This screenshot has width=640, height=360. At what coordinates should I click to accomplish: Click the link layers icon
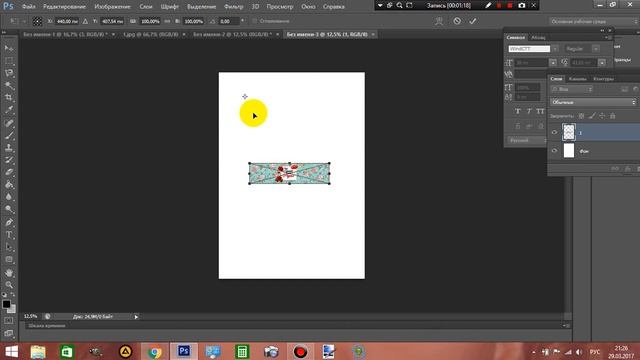coord(615,169)
